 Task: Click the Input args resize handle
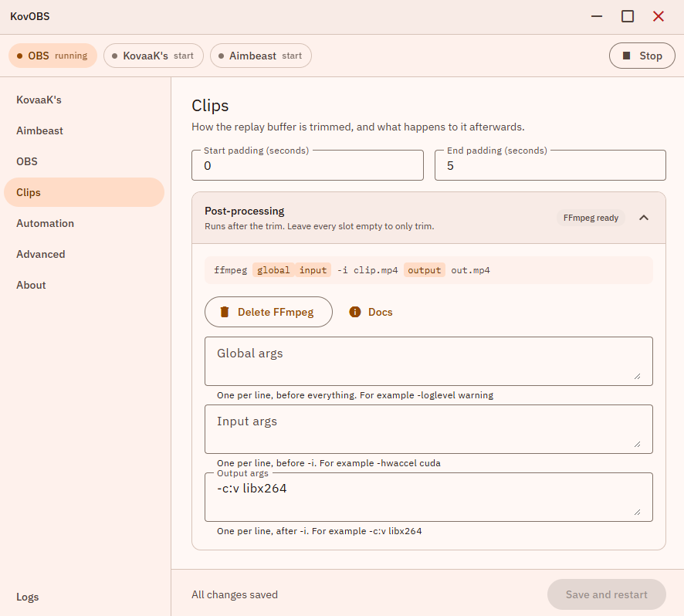[x=638, y=445]
